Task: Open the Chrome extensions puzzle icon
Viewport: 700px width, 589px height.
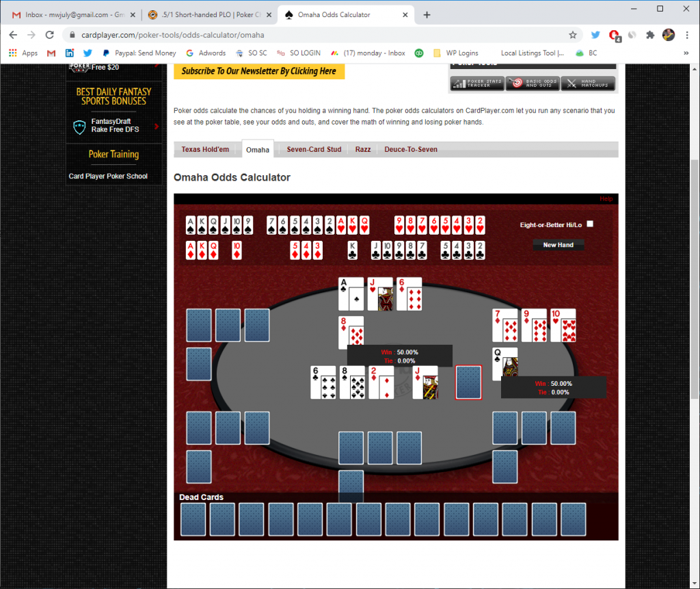Action: (x=650, y=35)
